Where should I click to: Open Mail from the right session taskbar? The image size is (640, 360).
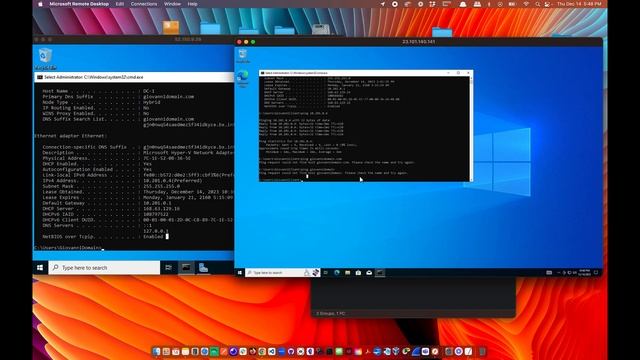369,273
